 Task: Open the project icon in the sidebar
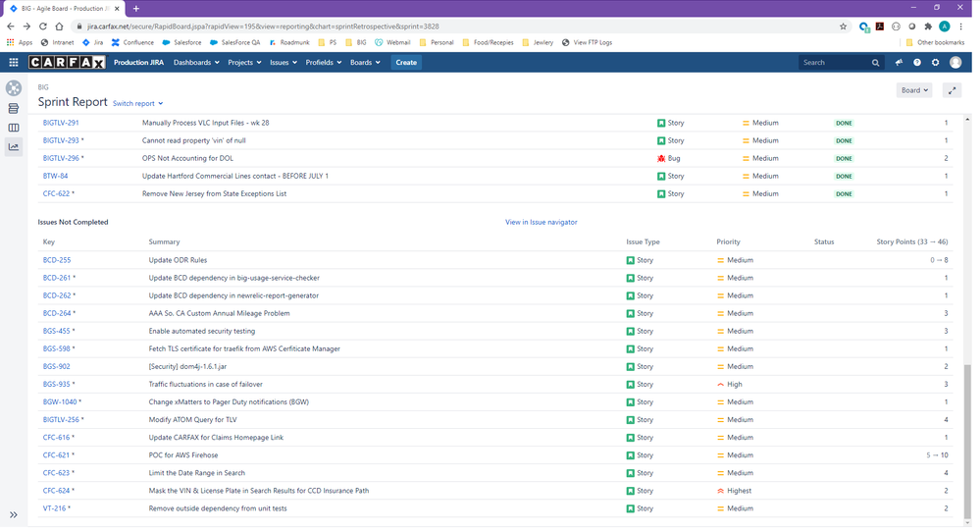(14, 88)
